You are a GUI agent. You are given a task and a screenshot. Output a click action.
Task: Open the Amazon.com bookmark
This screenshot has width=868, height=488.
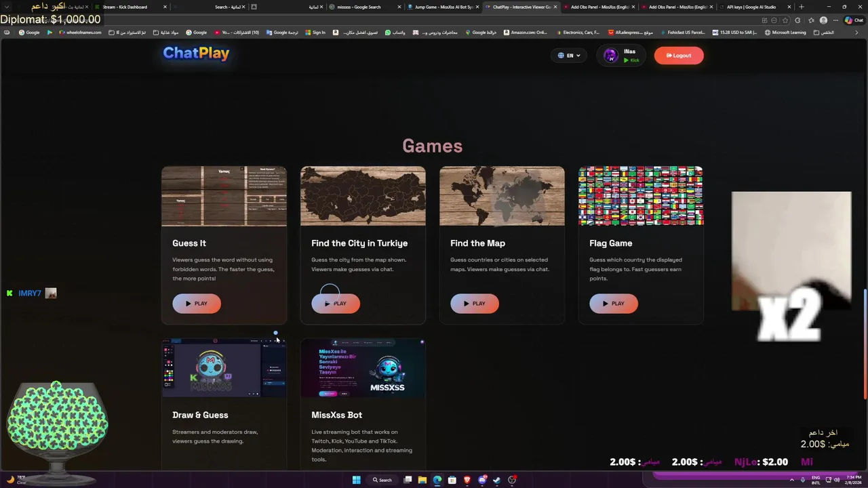coord(526,33)
